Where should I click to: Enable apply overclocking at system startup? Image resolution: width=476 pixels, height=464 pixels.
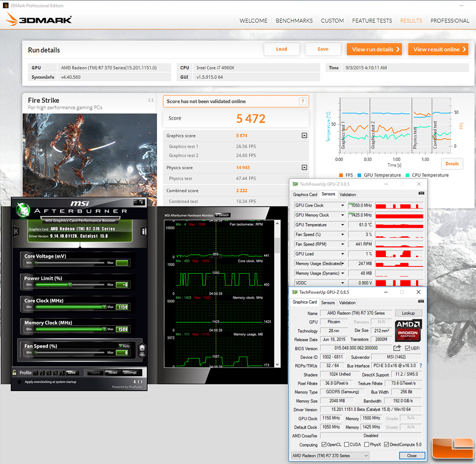pyautogui.click(x=20, y=382)
